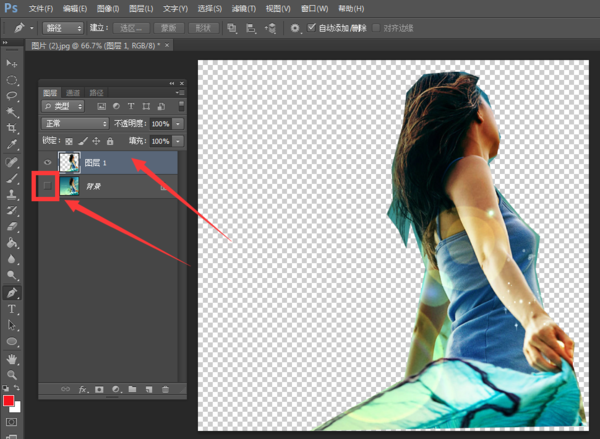The width and height of the screenshot is (600, 439).
Task: Select the Zoom magnifier tool
Action: (x=11, y=375)
